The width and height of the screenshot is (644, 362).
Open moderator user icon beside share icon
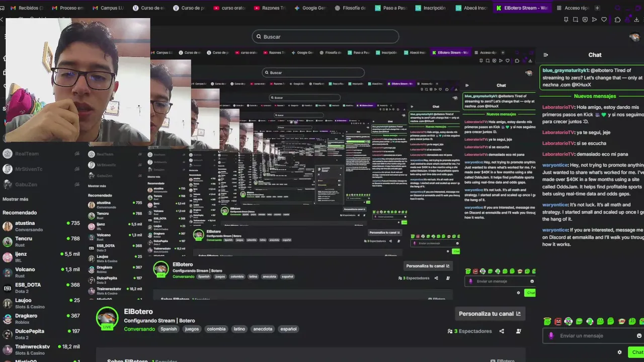[x=519, y=331]
